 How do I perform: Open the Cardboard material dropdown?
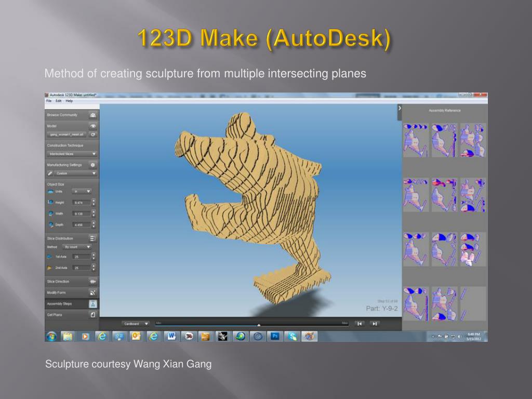[x=136, y=324]
